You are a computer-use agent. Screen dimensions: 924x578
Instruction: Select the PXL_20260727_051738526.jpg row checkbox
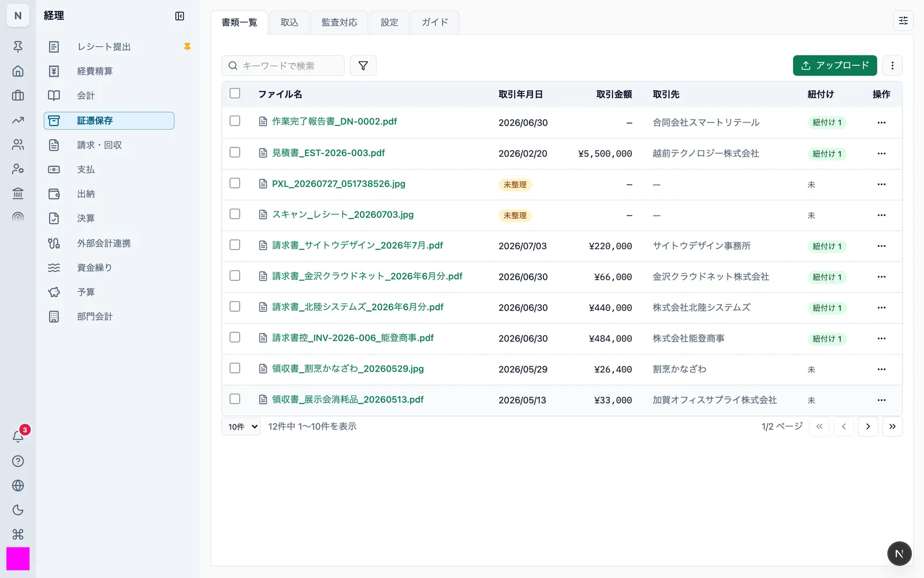pos(235,183)
